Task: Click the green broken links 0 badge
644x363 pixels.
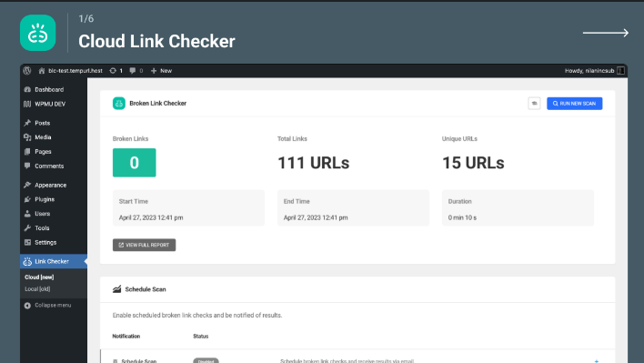Action: click(x=135, y=163)
